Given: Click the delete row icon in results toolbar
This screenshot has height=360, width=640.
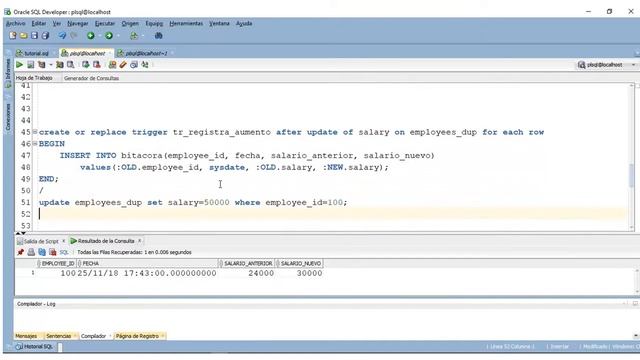Looking at the screenshot, I should coord(52,253).
